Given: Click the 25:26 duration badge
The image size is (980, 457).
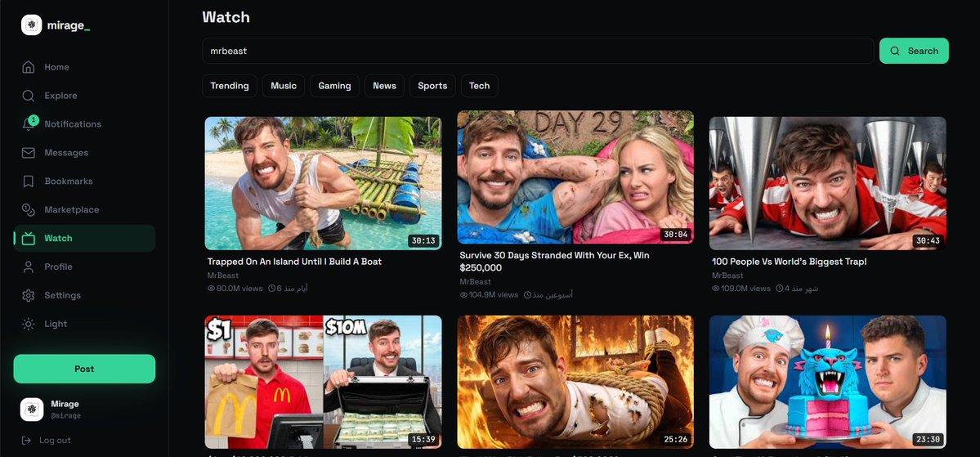Looking at the screenshot, I should tap(676, 440).
